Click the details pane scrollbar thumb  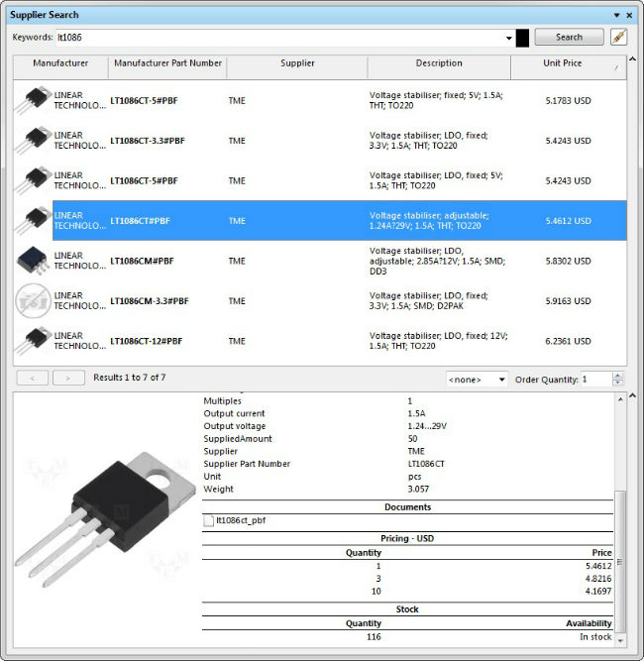pos(619,562)
